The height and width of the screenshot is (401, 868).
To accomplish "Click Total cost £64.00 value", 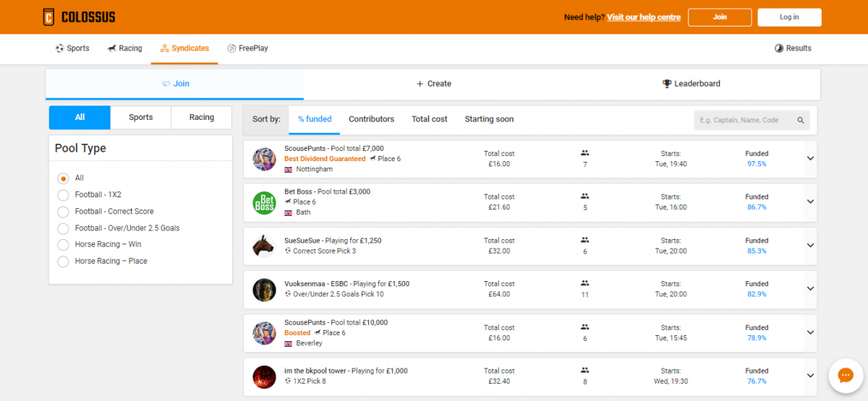I will pos(499,294).
